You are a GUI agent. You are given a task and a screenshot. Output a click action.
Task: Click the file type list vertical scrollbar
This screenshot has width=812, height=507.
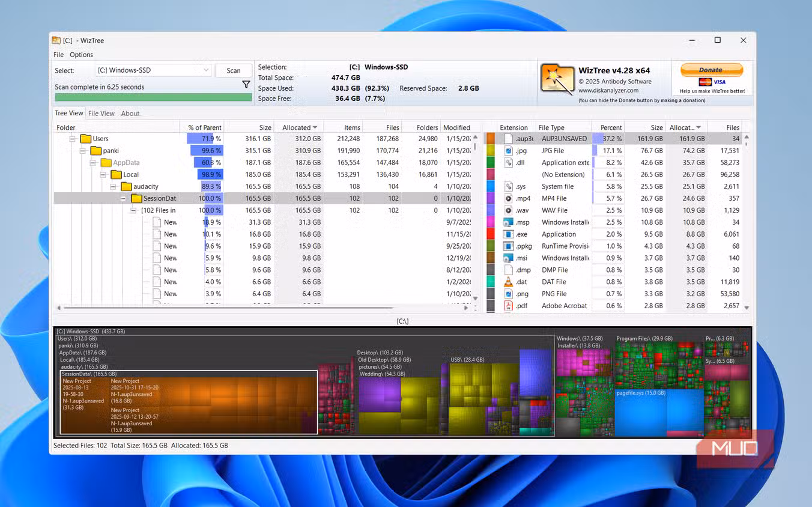[x=747, y=222]
